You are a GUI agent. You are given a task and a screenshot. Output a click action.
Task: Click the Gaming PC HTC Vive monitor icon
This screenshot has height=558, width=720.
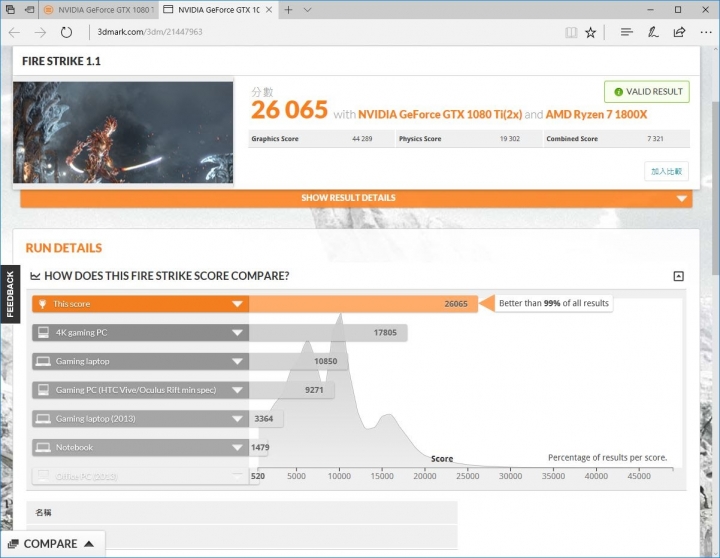click(43, 390)
